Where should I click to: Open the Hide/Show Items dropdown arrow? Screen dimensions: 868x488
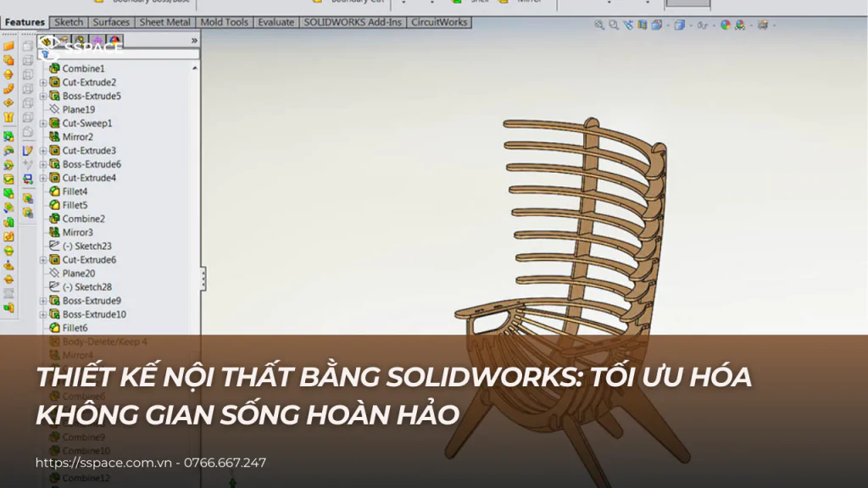pyautogui.click(x=714, y=25)
